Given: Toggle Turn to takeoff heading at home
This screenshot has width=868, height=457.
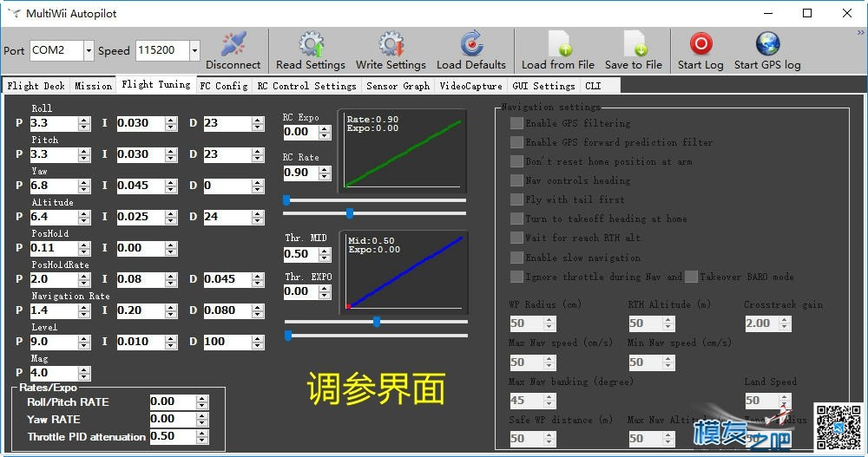Looking at the screenshot, I should 516,219.
